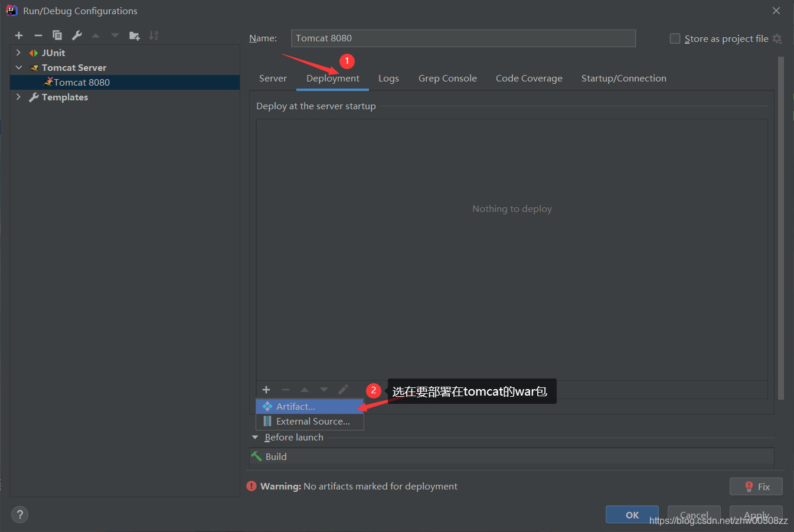The image size is (794, 532).
Task: Click the Name input field
Action: 463,38
